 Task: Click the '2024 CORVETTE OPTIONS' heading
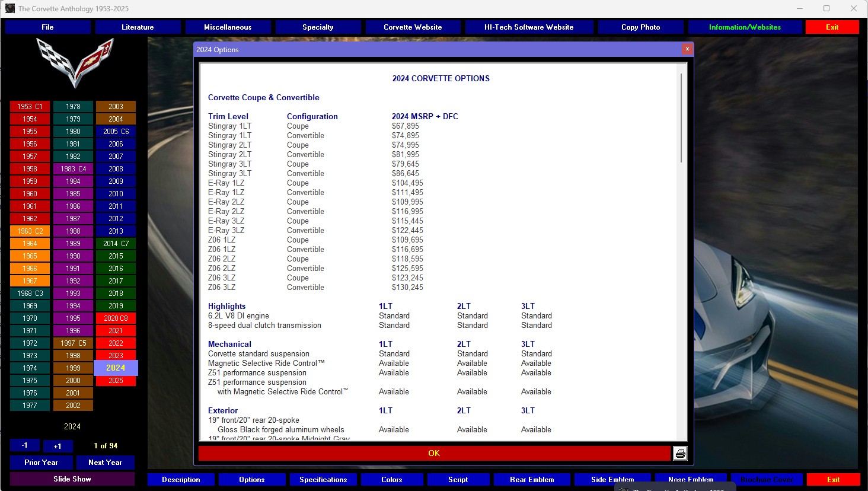(441, 78)
